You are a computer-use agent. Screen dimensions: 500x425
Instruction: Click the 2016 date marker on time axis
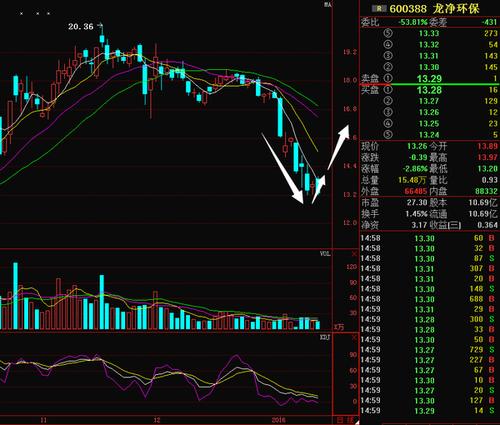click(x=279, y=420)
